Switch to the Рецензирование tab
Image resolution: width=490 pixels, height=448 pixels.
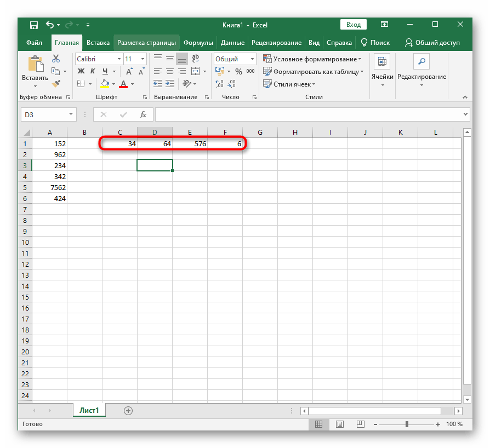tap(277, 43)
